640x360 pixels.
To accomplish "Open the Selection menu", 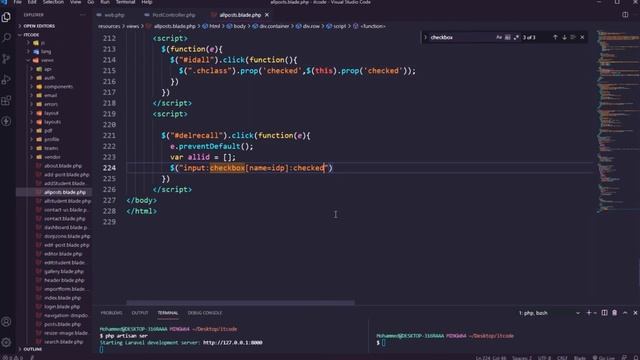I will tap(53, 2).
